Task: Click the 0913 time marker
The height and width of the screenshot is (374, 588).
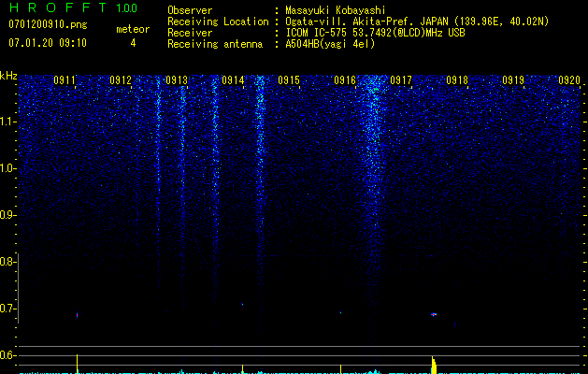Action: pyautogui.click(x=177, y=80)
